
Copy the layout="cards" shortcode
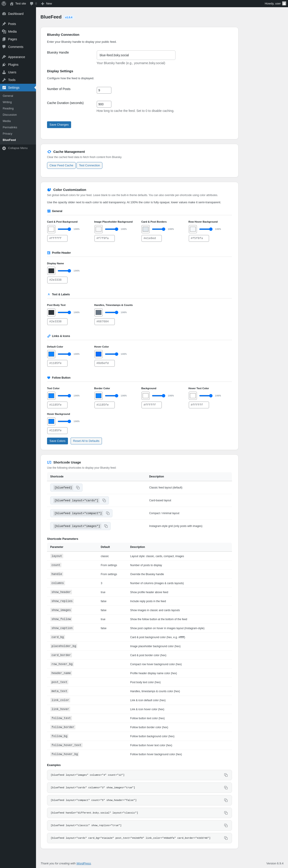[104, 500]
